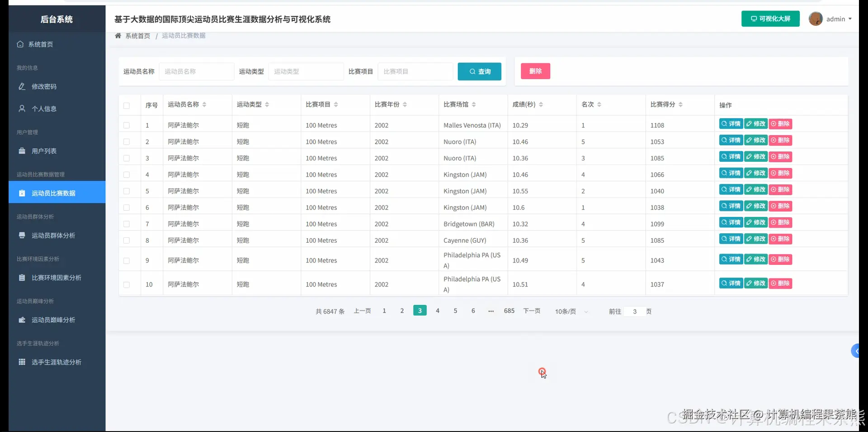Open 个人信息 sidebar item
868x432 pixels.
click(57, 108)
